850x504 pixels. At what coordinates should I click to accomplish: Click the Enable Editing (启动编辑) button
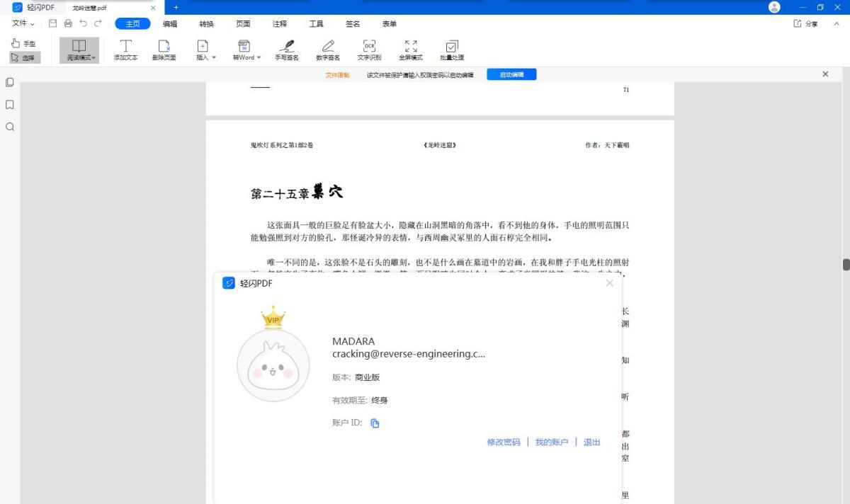pos(511,74)
